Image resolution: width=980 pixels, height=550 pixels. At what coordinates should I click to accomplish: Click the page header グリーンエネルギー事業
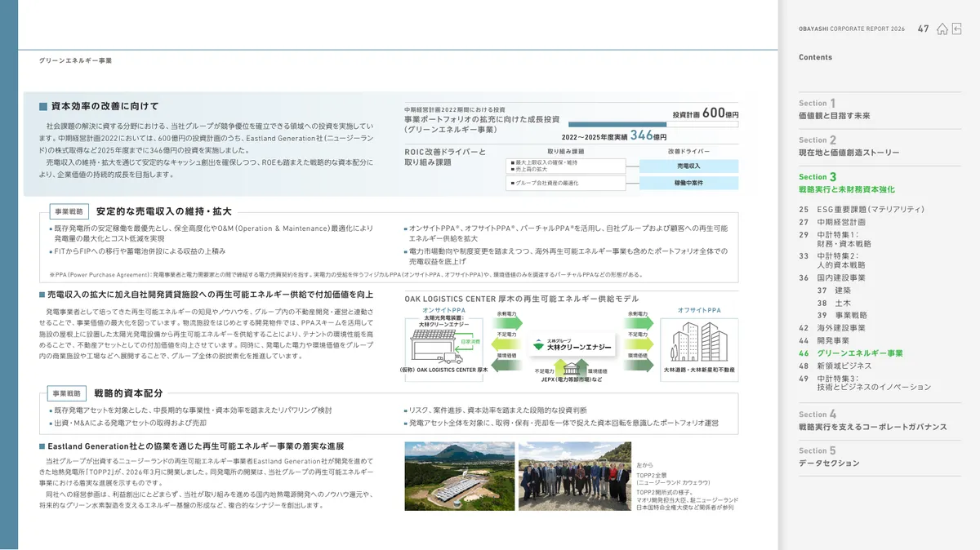(x=76, y=60)
